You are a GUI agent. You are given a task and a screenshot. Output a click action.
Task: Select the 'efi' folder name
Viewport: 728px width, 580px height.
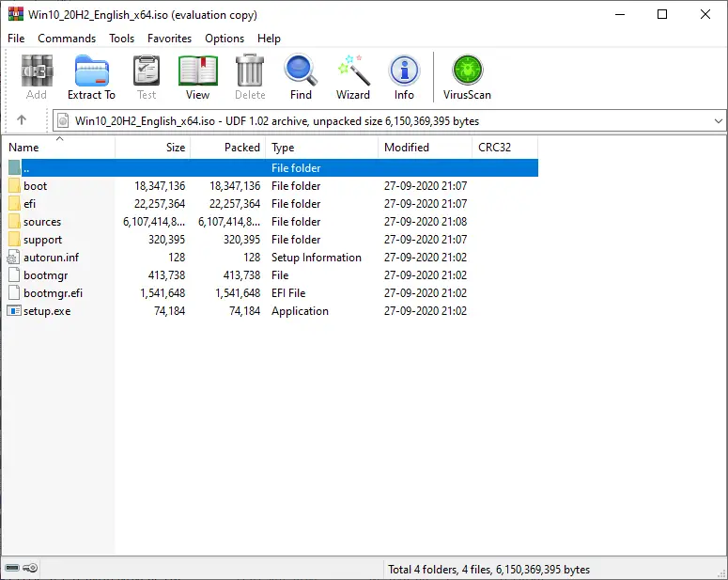(30, 204)
